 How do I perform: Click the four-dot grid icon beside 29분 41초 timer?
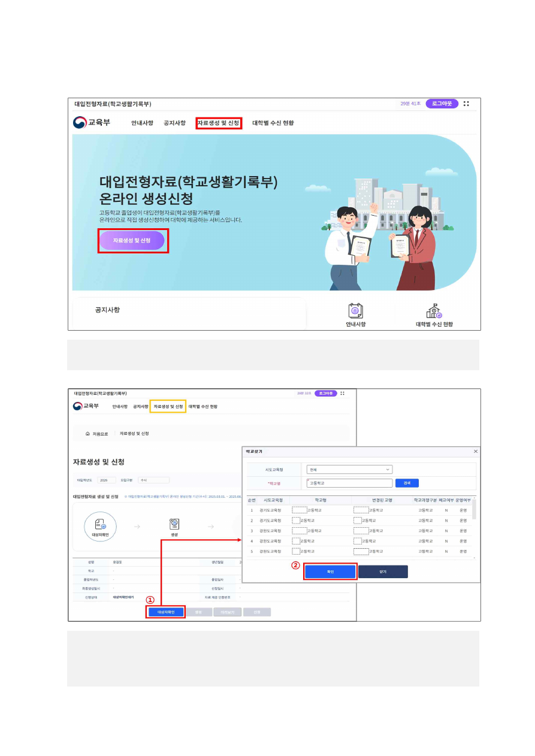466,104
